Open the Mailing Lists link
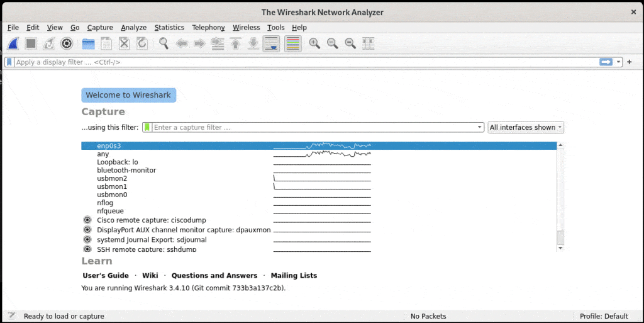The image size is (644, 323). click(294, 276)
